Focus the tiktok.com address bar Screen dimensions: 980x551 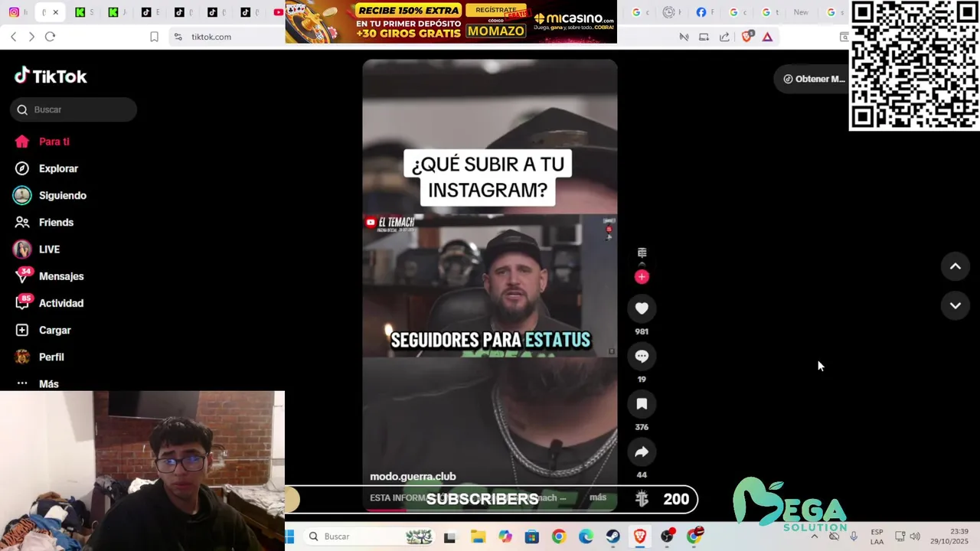(211, 37)
